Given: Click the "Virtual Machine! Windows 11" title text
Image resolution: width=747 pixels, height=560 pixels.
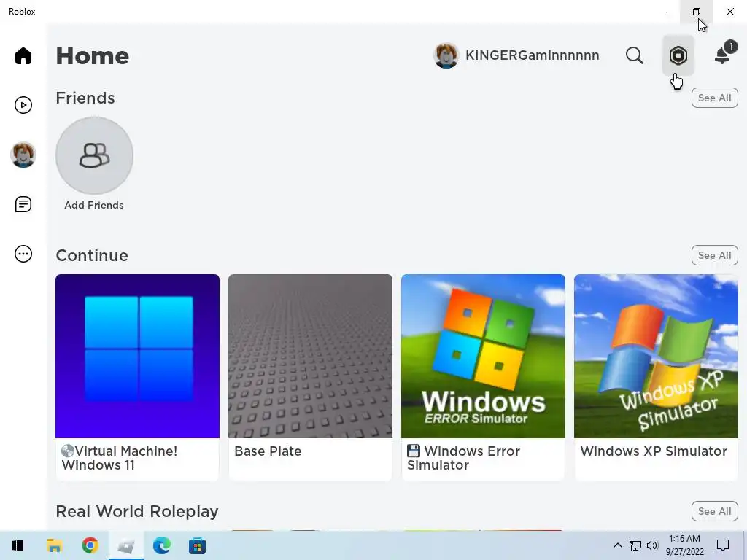Looking at the screenshot, I should coord(120,458).
